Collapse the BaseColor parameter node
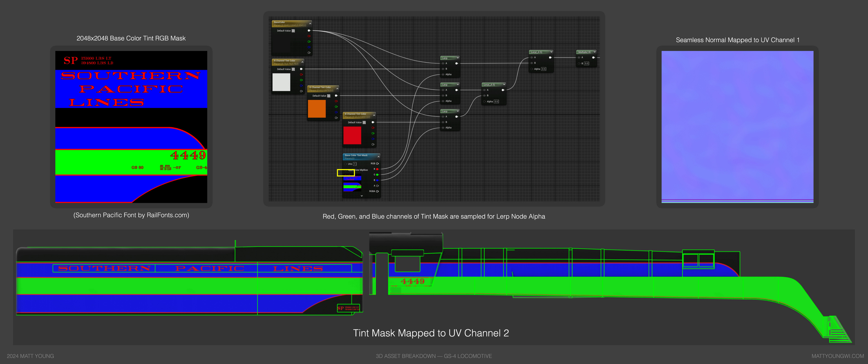Screen dimensions: 868x364 point(310,24)
